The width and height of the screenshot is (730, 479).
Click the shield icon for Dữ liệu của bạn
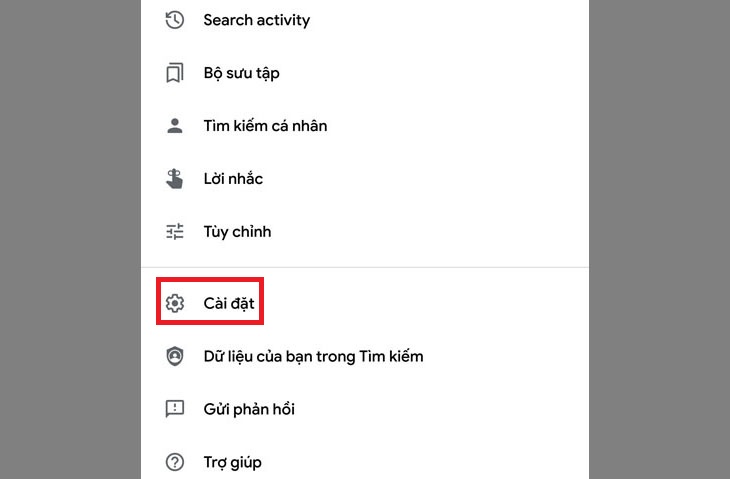[175, 356]
